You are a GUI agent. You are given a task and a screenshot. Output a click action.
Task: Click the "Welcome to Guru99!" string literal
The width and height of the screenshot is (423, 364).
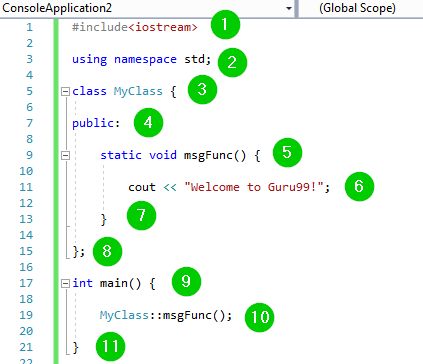coord(254,187)
